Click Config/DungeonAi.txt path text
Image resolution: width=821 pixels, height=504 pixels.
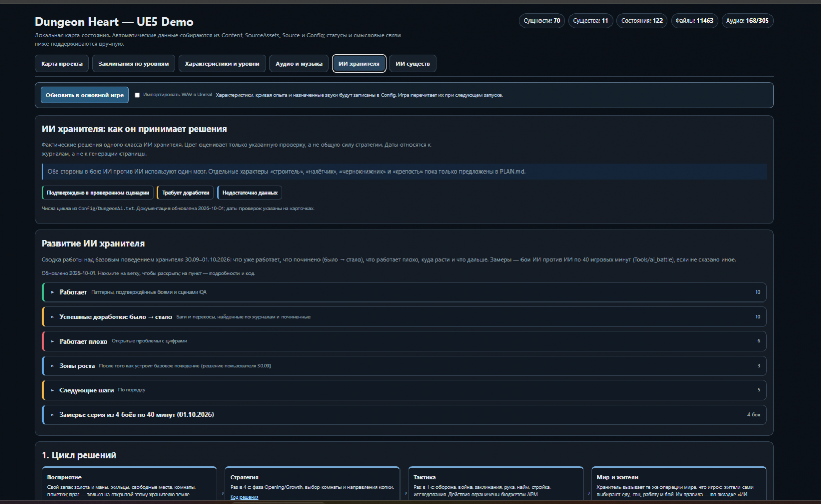[x=106, y=209]
